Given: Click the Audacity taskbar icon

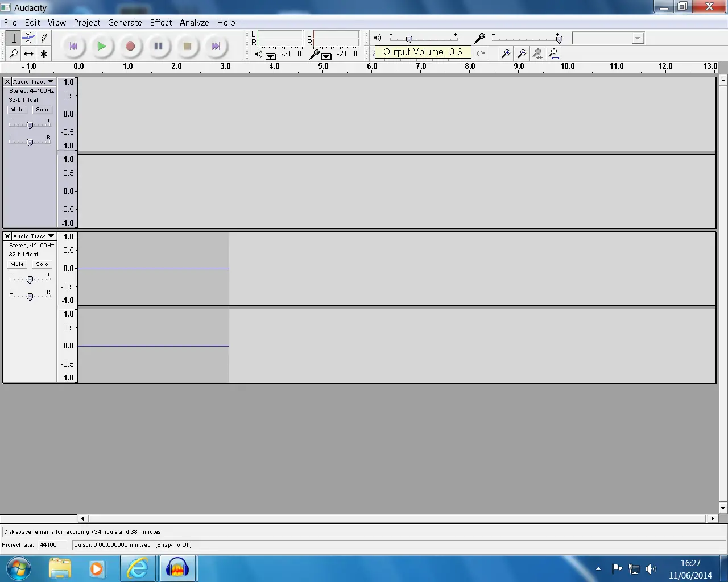Looking at the screenshot, I should click(x=177, y=568).
